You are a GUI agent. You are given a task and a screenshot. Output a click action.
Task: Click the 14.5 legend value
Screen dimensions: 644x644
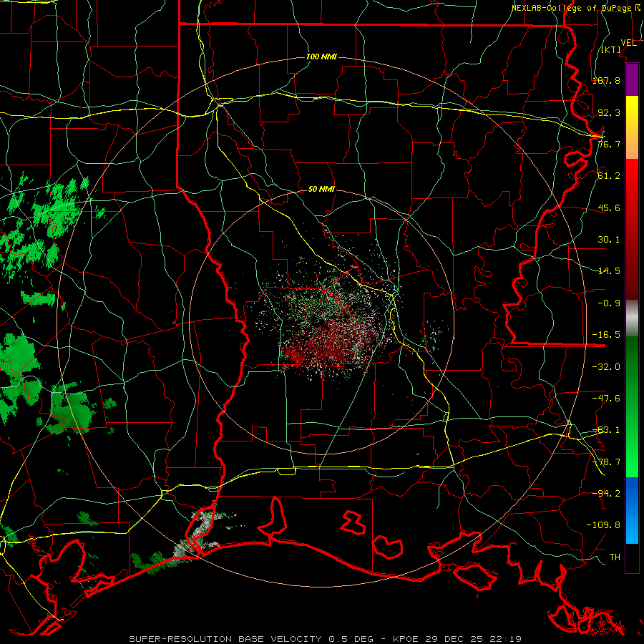coord(609,271)
